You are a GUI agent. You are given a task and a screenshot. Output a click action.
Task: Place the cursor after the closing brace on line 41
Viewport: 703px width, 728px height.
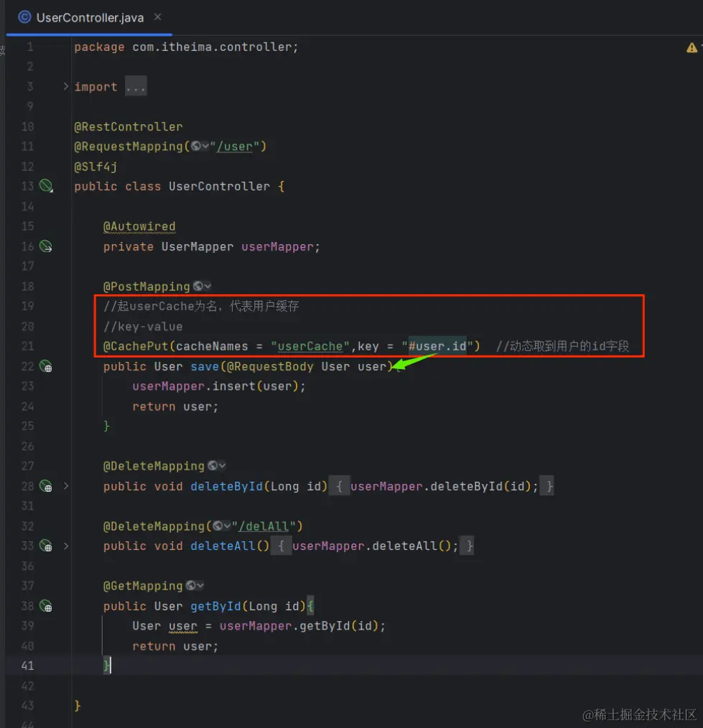[x=111, y=666]
